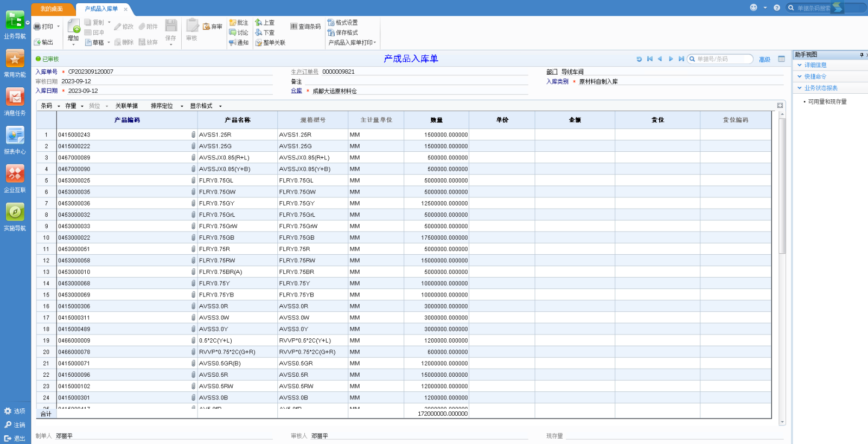Image resolution: width=868 pixels, height=444 pixels.
Task: Click the 通知 notify button
Action: tap(239, 42)
